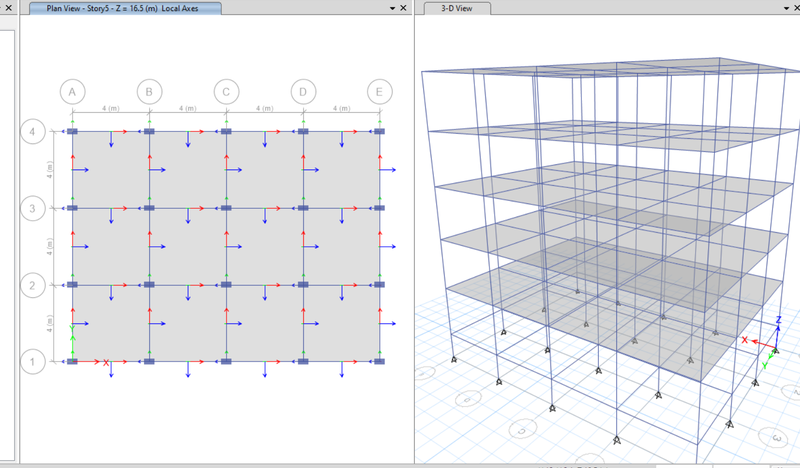800x468 pixels.
Task: Open the 3-D View window dropdown arrow
Action: tap(786, 8)
